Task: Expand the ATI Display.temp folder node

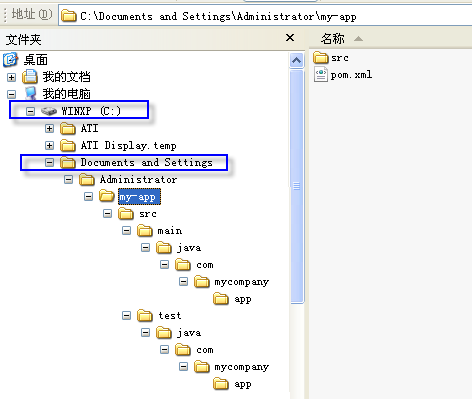Action: 49,145
